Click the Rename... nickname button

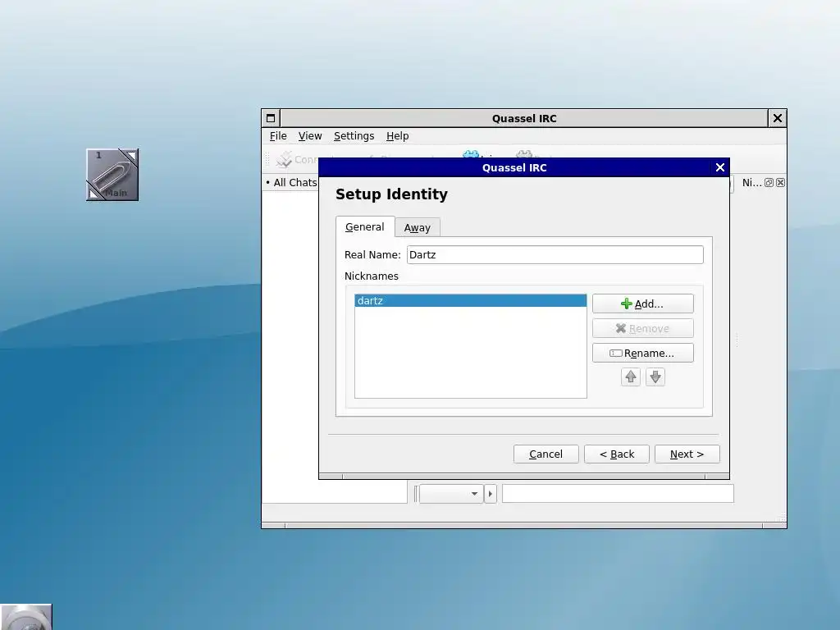pyautogui.click(x=643, y=353)
